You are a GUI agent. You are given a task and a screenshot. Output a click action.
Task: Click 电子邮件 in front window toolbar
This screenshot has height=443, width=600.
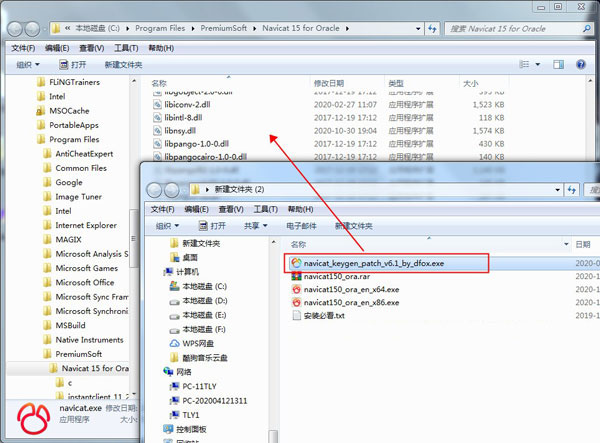(301, 226)
